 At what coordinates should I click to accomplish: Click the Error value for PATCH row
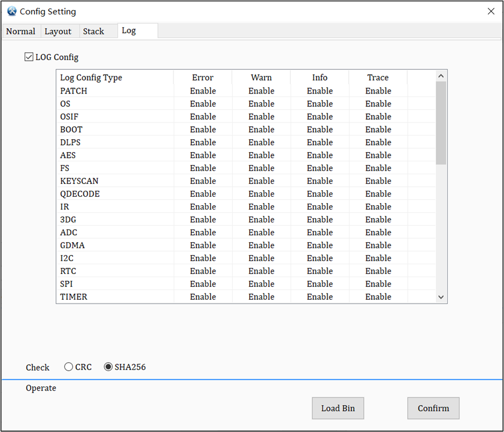click(203, 91)
